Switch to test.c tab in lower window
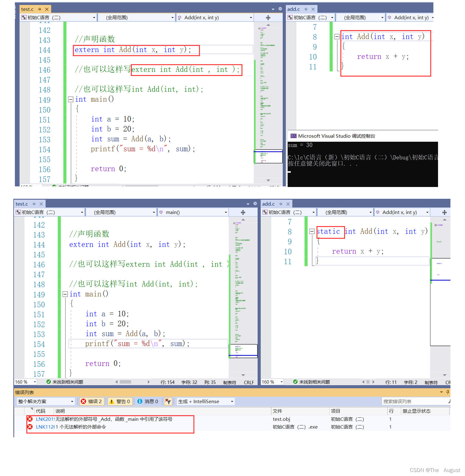Image resolution: width=465 pixels, height=476 pixels. [x=22, y=204]
